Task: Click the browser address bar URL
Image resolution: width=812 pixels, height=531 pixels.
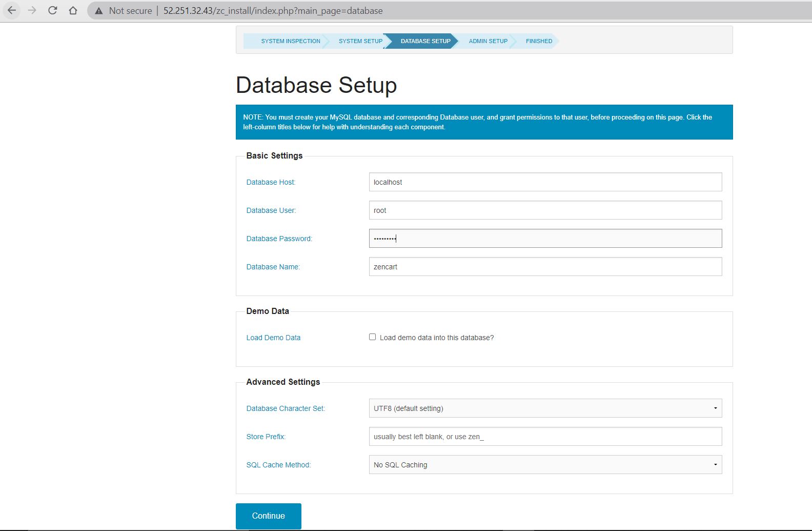Action: click(x=273, y=11)
